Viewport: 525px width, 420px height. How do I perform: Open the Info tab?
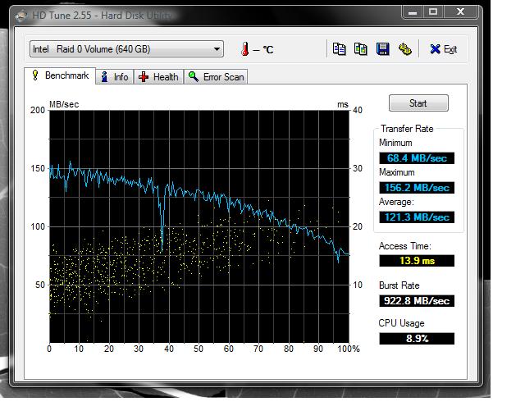(x=115, y=77)
